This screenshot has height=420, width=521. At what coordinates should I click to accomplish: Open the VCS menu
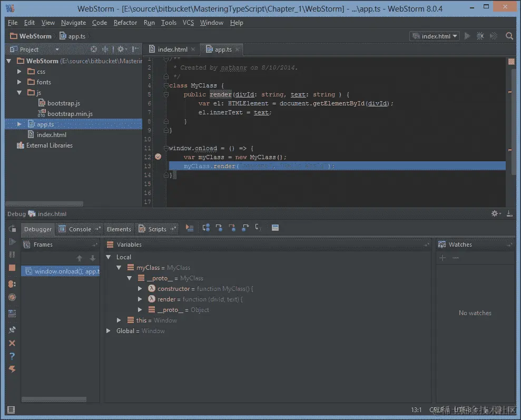click(x=188, y=23)
